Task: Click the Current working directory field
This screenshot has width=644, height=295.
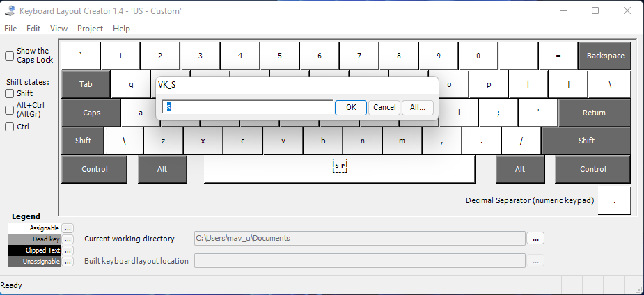Action: click(360, 239)
